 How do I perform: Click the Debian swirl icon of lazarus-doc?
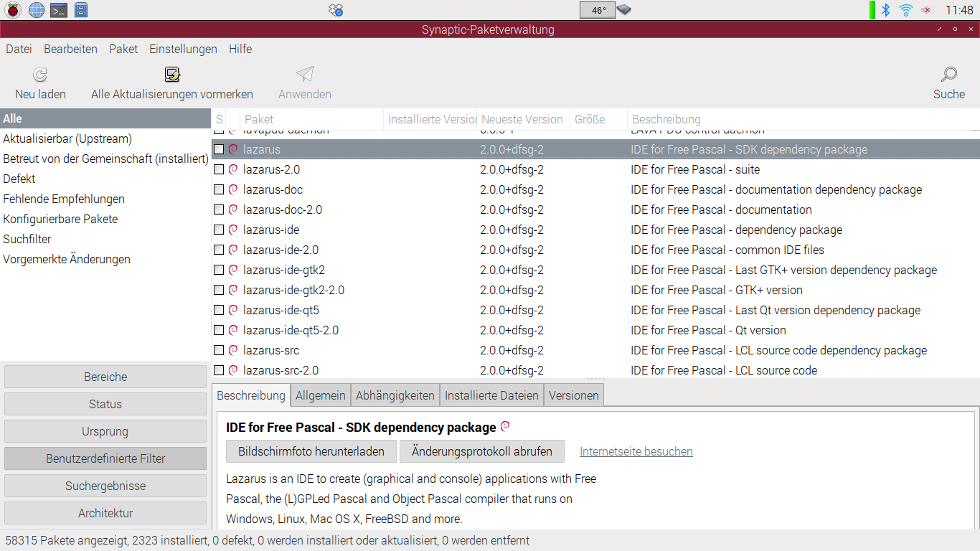click(233, 189)
